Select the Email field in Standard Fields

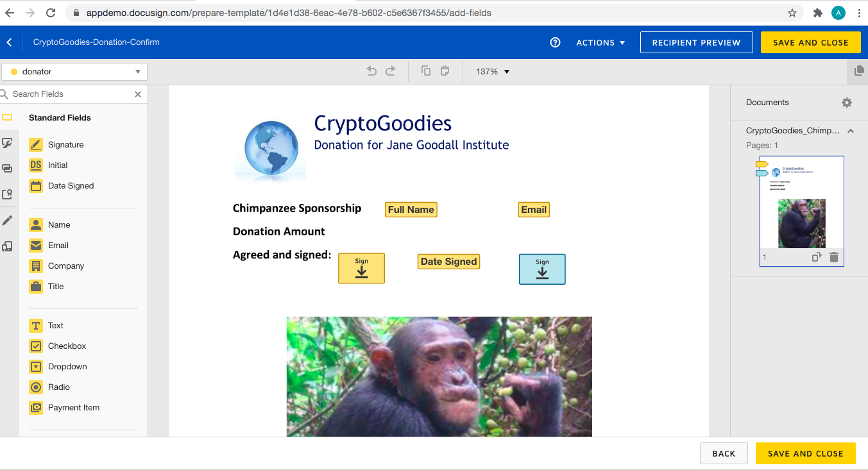(58, 246)
